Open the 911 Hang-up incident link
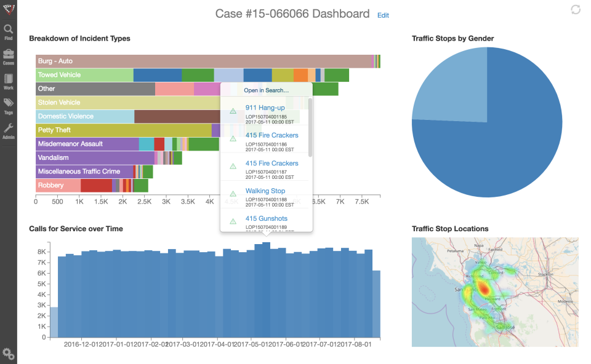The image size is (591, 364). (x=265, y=108)
